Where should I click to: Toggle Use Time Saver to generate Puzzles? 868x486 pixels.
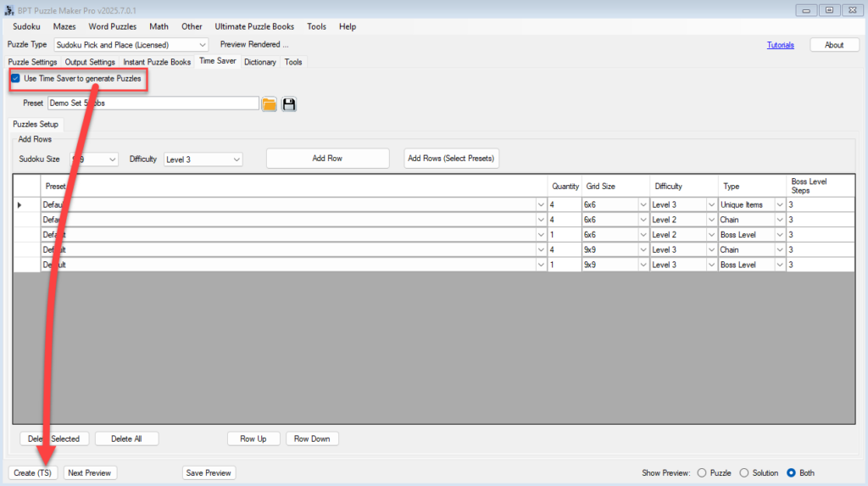pos(16,78)
